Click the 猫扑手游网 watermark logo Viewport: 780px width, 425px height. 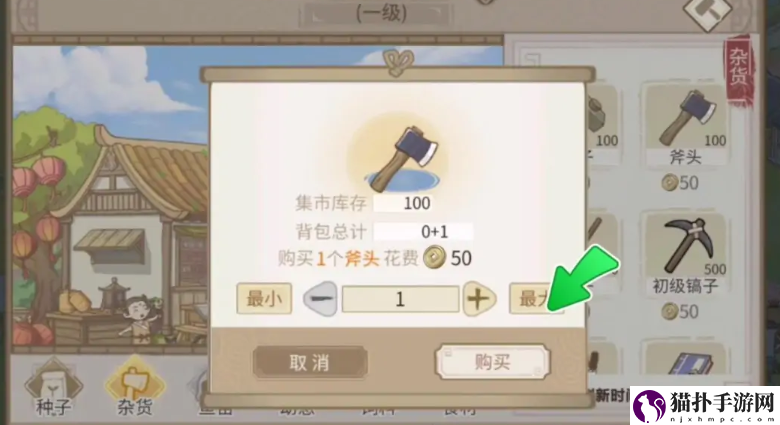(705, 405)
